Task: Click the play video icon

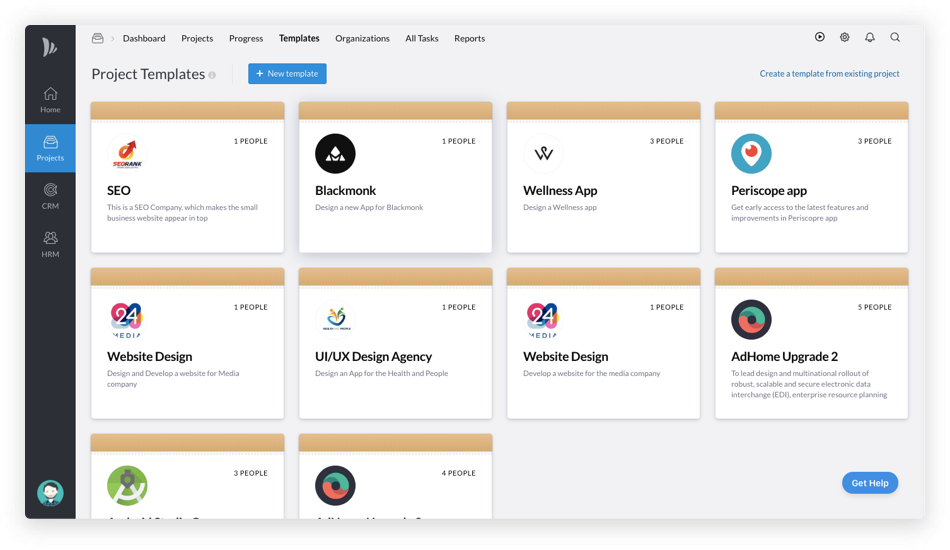Action: [820, 37]
